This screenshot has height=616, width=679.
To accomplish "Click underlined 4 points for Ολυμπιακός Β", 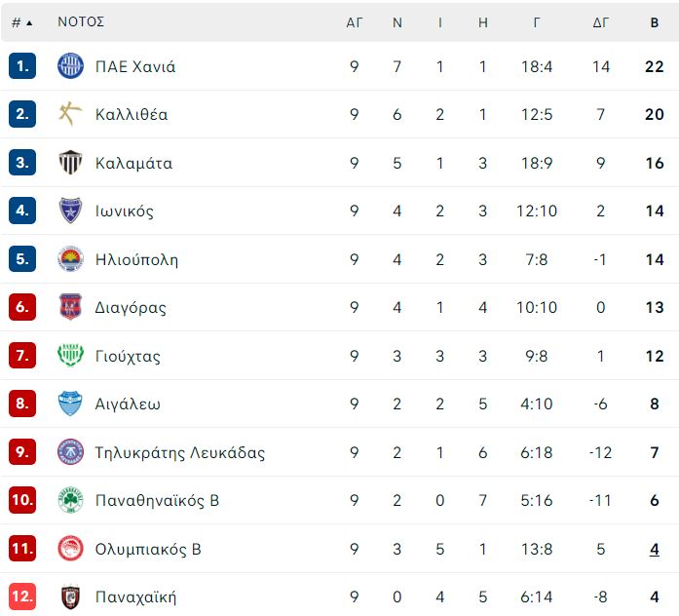I will 655,549.
